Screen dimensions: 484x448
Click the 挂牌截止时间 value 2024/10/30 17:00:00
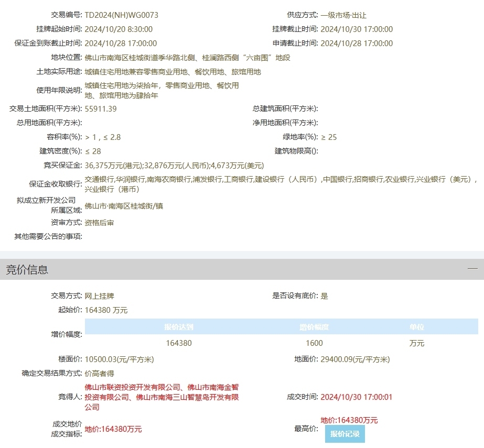(357, 29)
